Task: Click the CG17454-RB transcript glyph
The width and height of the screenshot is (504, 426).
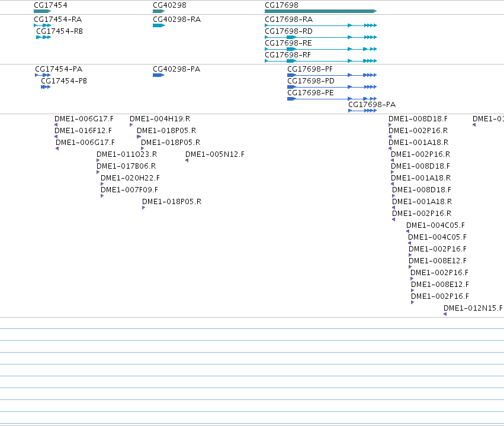Action: (x=44, y=37)
